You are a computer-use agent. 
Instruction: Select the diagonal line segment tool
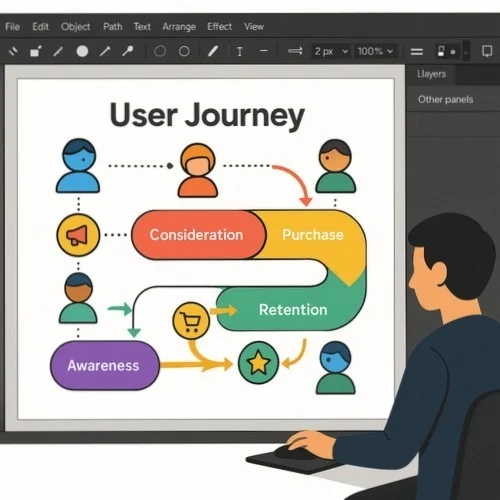(x=58, y=51)
